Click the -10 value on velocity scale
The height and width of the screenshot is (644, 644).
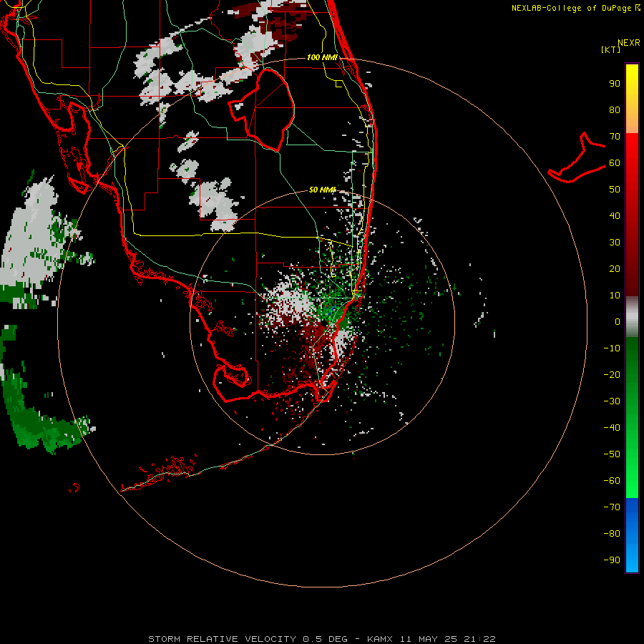point(612,348)
